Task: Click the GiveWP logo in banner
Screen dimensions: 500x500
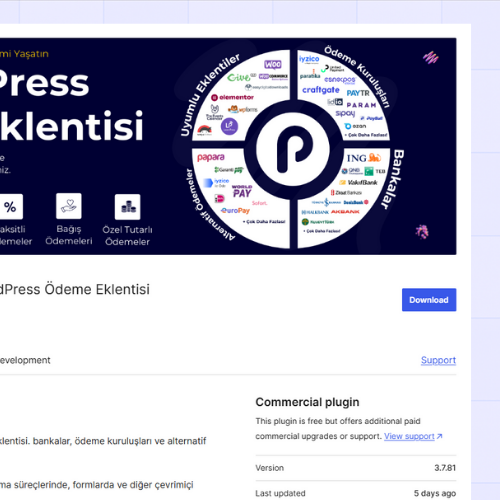Action: tap(241, 78)
